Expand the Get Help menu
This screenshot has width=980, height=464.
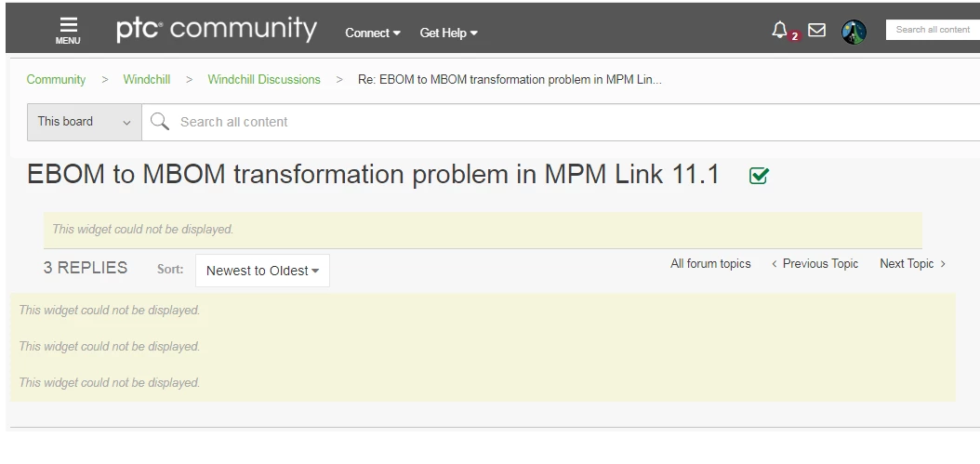[448, 33]
